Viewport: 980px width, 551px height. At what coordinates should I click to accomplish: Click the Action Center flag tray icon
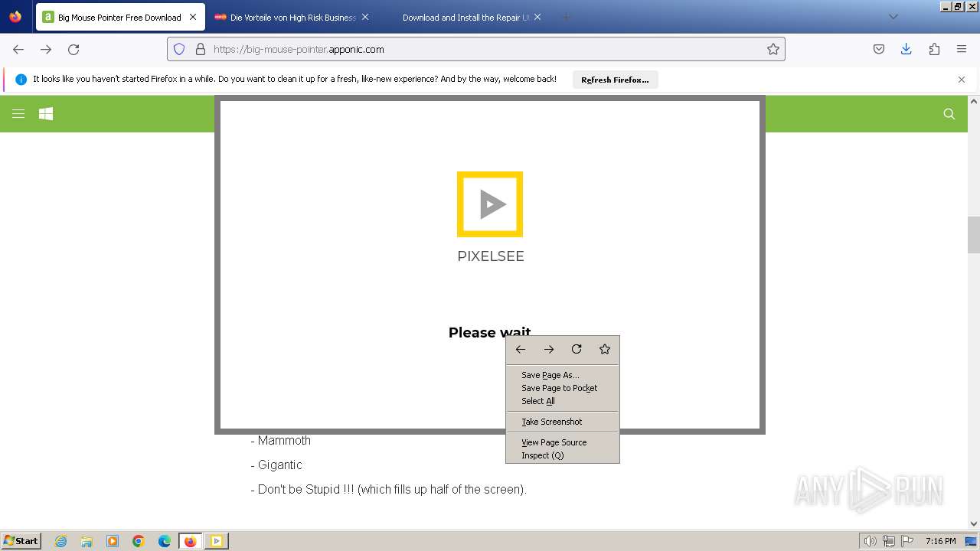(x=907, y=541)
